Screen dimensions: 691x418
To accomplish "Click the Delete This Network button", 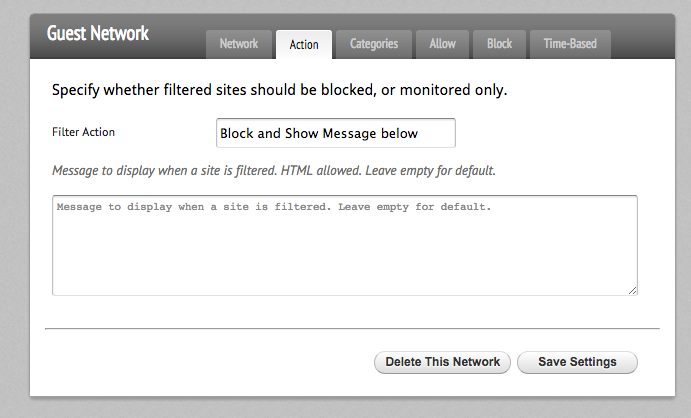I will [x=442, y=362].
